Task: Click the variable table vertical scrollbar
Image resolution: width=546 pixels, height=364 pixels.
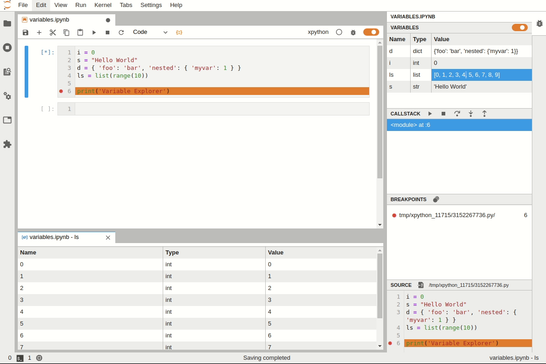Action: tap(380, 286)
